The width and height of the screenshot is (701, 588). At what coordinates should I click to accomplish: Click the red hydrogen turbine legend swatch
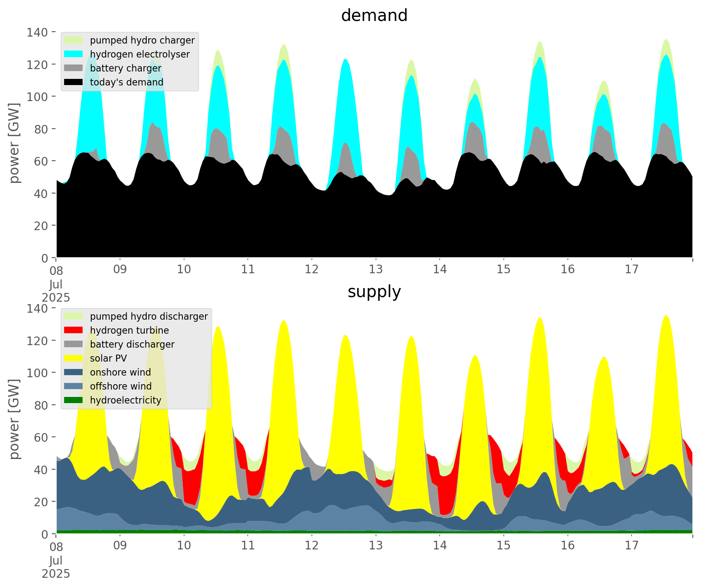[x=74, y=330]
